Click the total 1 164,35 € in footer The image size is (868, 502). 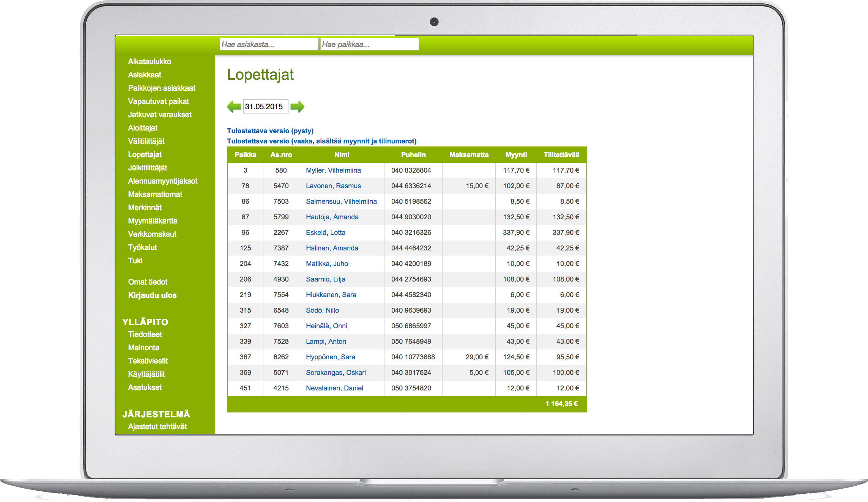click(x=562, y=404)
